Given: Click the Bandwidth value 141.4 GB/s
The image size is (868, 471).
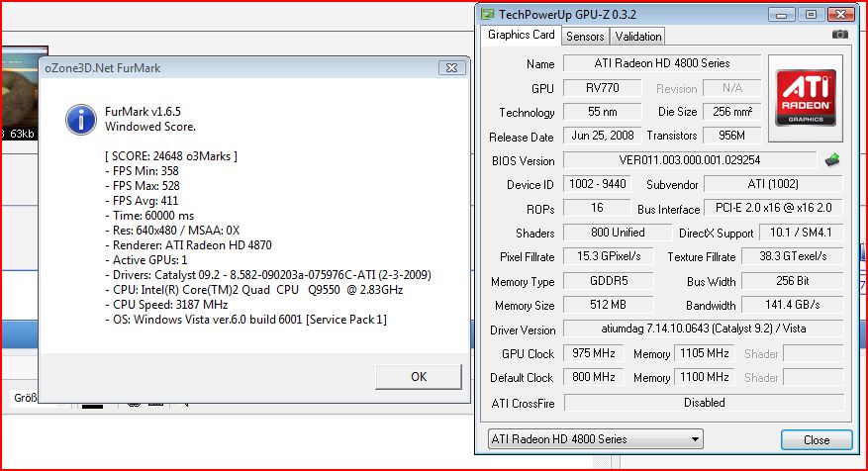Looking at the screenshot, I should click(x=792, y=305).
